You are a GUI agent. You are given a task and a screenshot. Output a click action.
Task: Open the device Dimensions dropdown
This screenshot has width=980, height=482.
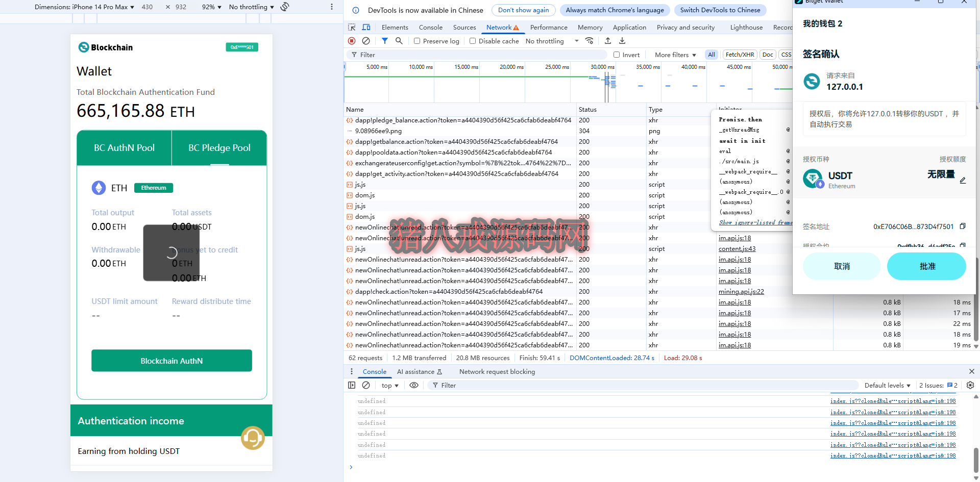[x=84, y=7]
